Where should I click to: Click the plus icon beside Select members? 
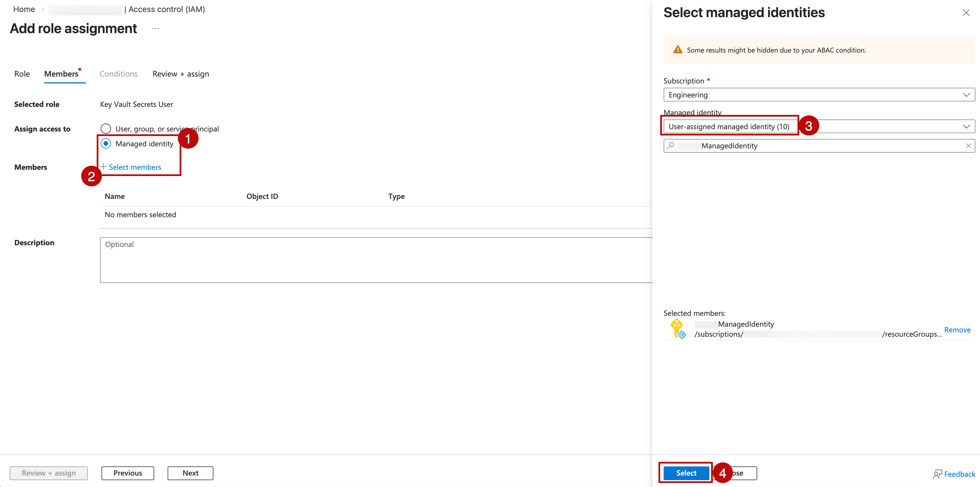[104, 167]
